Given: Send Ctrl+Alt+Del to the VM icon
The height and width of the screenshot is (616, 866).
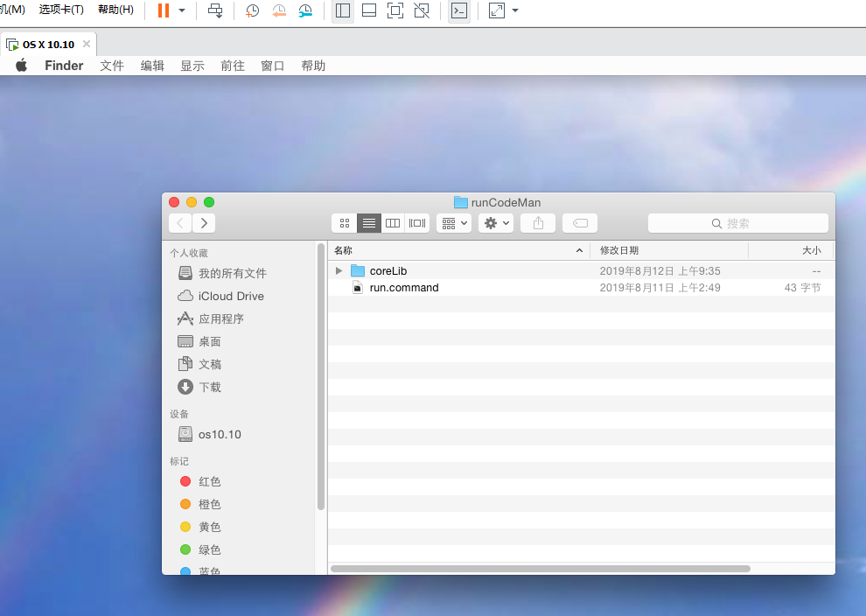Looking at the screenshot, I should click(x=215, y=10).
